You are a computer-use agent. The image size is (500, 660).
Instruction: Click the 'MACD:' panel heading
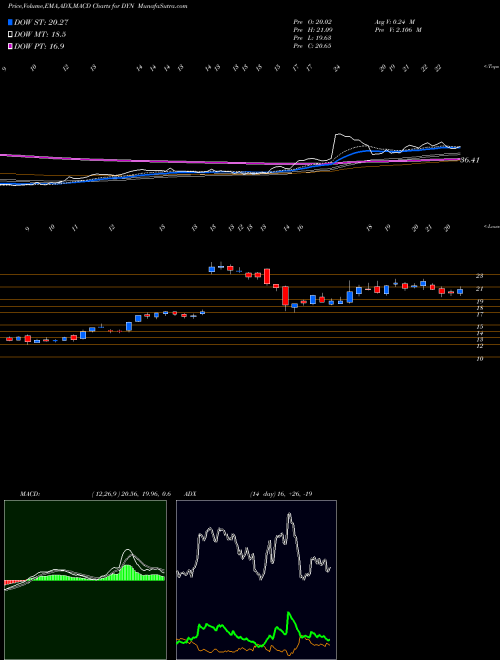[x=29, y=494]
